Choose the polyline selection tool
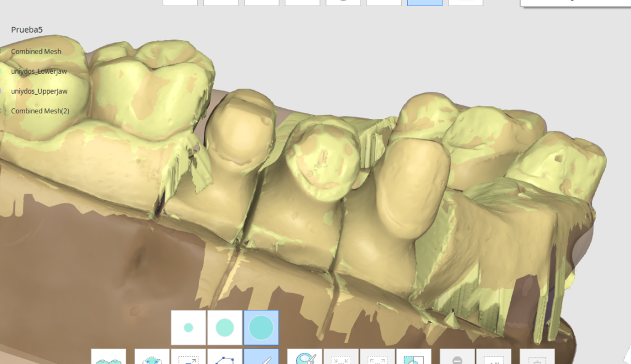 tap(224, 357)
